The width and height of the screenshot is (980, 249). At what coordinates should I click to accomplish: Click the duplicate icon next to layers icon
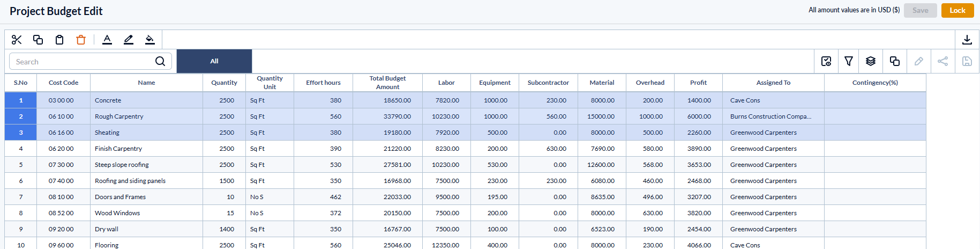tap(894, 61)
